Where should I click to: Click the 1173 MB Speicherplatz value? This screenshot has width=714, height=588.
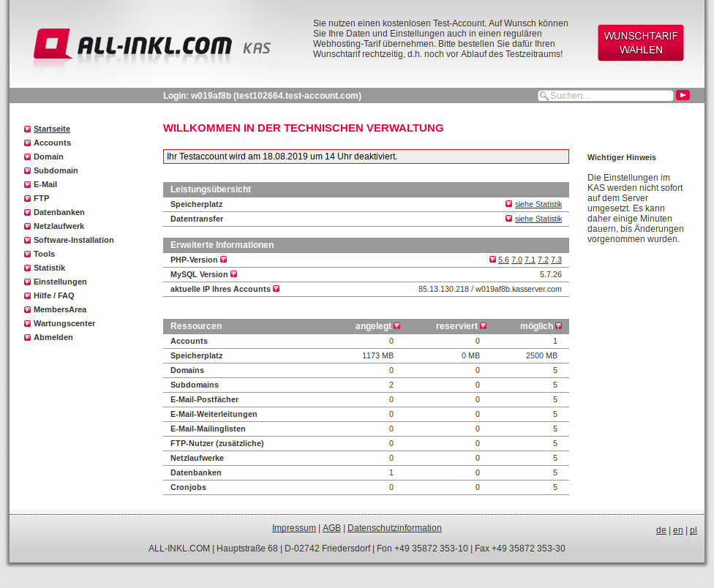[x=377, y=356]
